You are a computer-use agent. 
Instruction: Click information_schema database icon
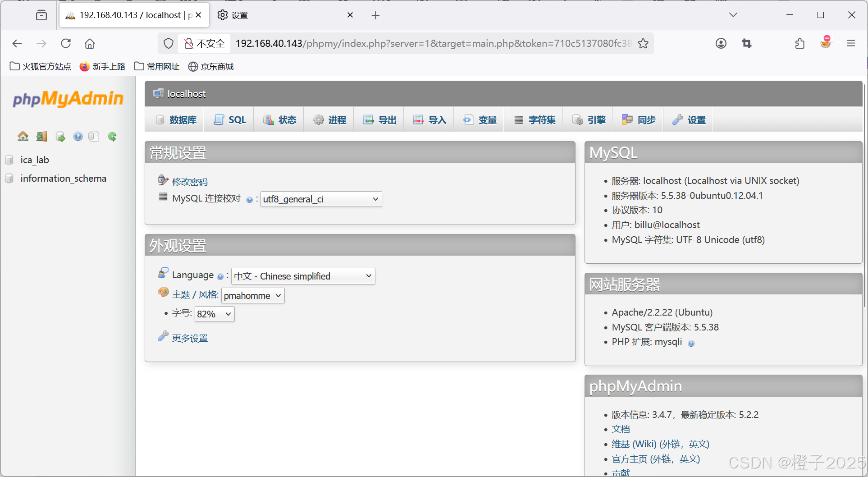point(9,179)
